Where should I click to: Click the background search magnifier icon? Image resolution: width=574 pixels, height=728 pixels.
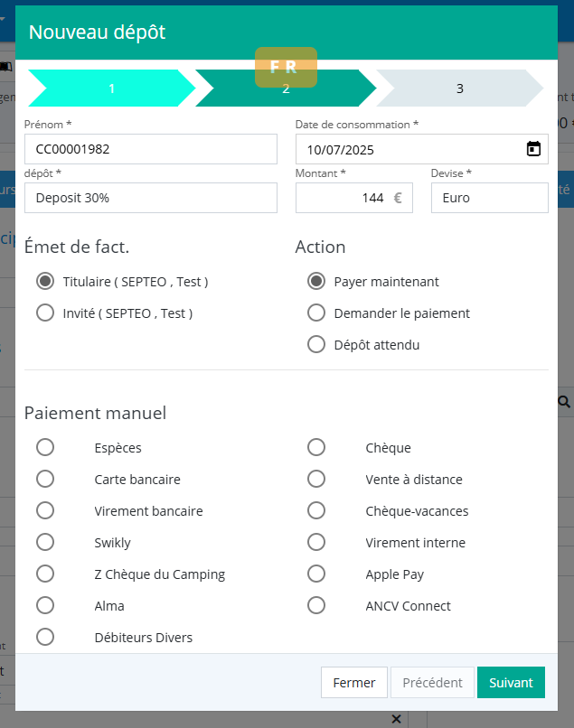click(x=564, y=401)
